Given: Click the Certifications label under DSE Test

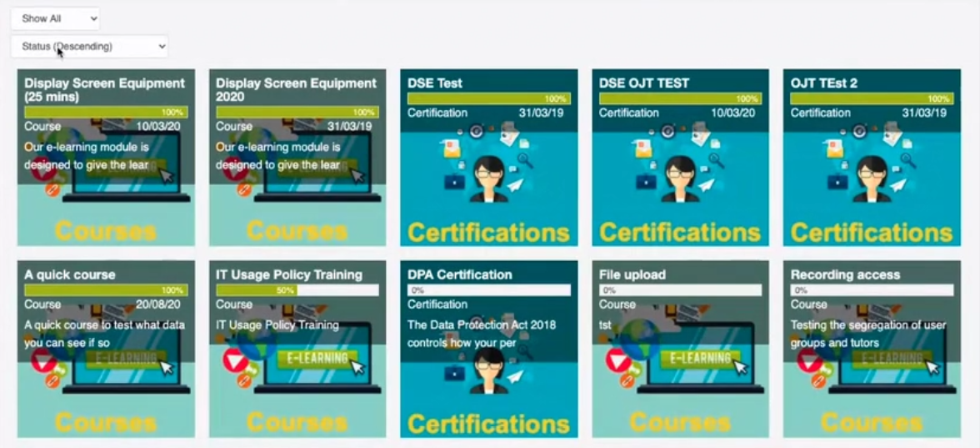Looking at the screenshot, I should [488, 232].
